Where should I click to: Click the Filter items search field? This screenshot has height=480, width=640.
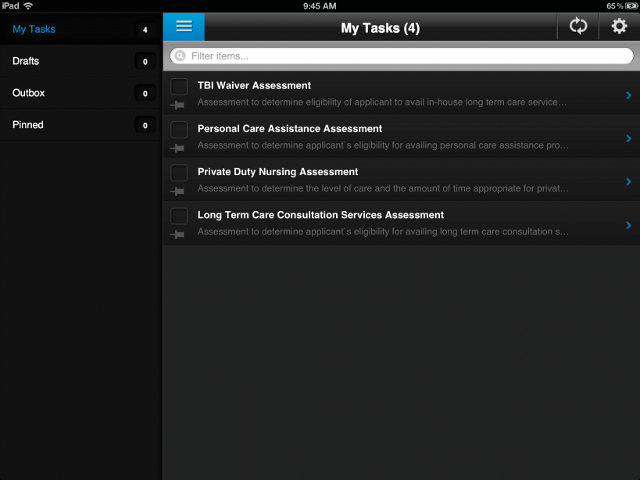[x=400, y=56]
